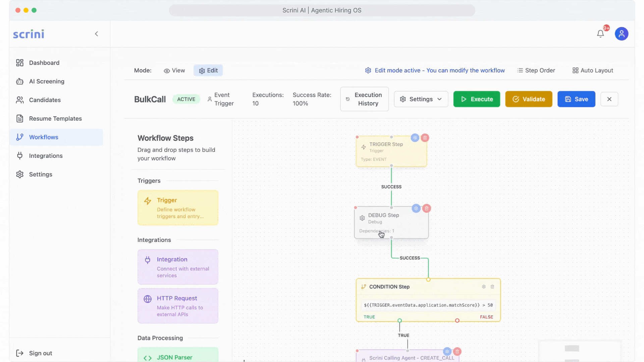Click the Validate button
Screen dimensions: 644x362
(x=529, y=99)
